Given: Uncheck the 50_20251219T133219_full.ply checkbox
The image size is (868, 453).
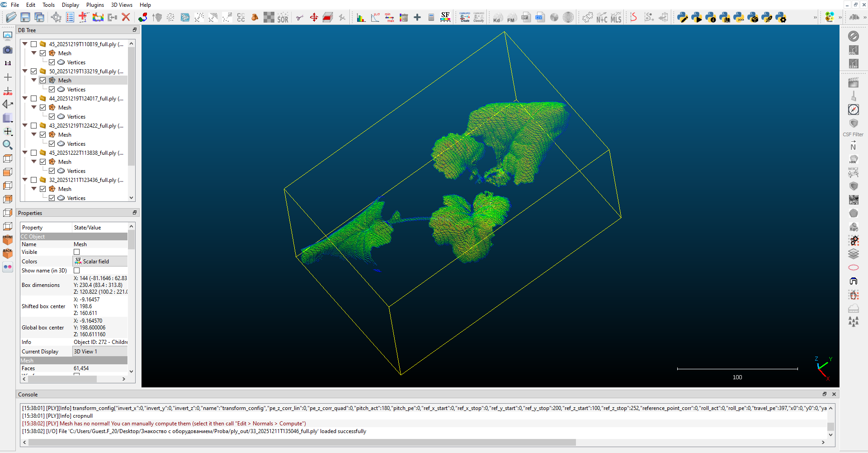Looking at the screenshot, I should coord(34,72).
